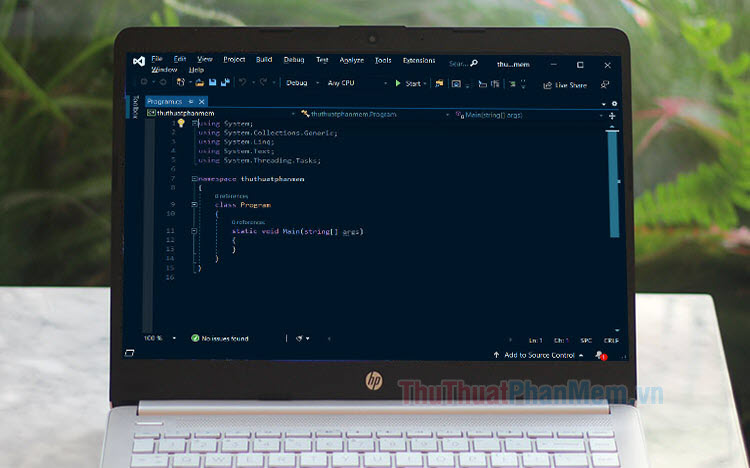The image size is (750, 468).
Task: Click the No issues found indicator
Action: tap(220, 339)
